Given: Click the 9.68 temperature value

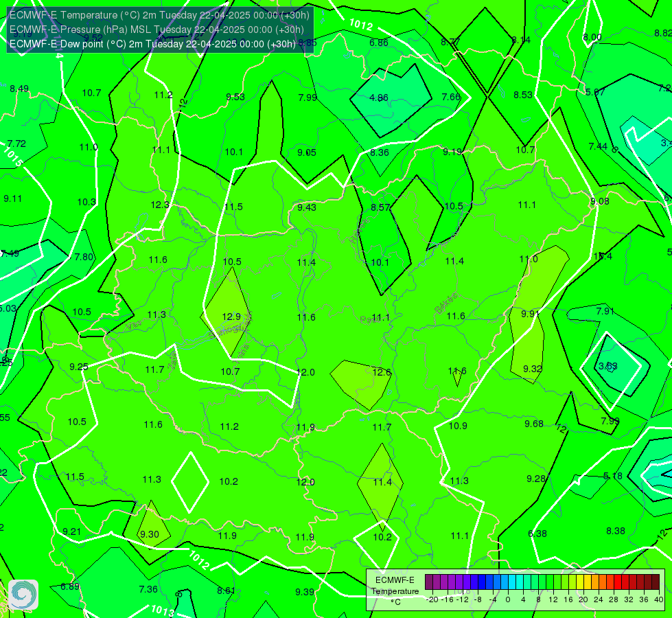Looking at the screenshot, I should tap(534, 424).
